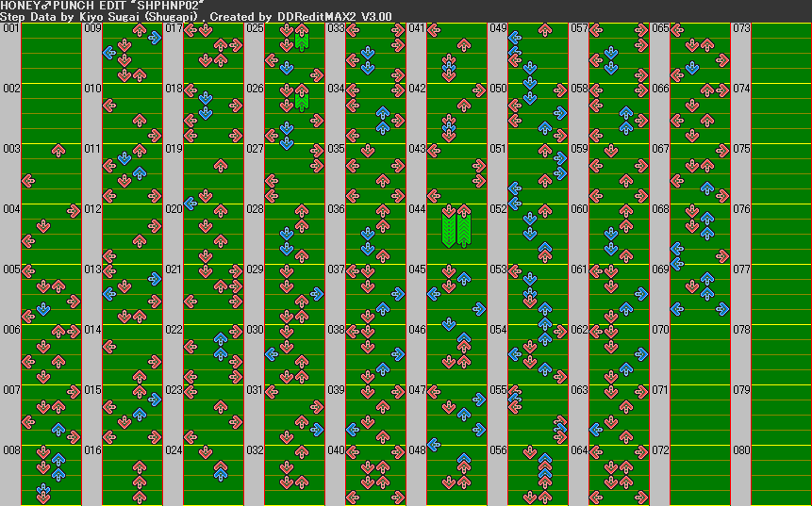
Task: Click the blue right arrow in measure 009
Action: pos(154,38)
